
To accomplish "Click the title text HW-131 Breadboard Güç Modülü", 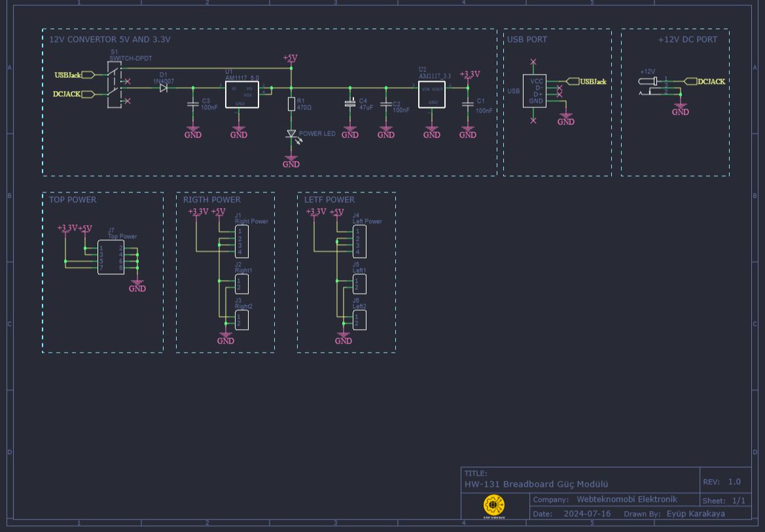I will (x=536, y=484).
